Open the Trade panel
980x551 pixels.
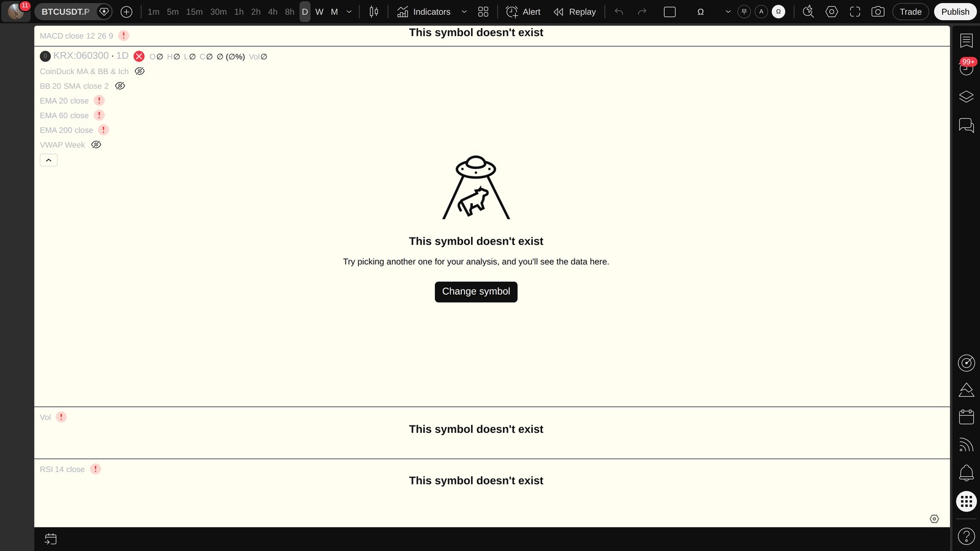[910, 12]
